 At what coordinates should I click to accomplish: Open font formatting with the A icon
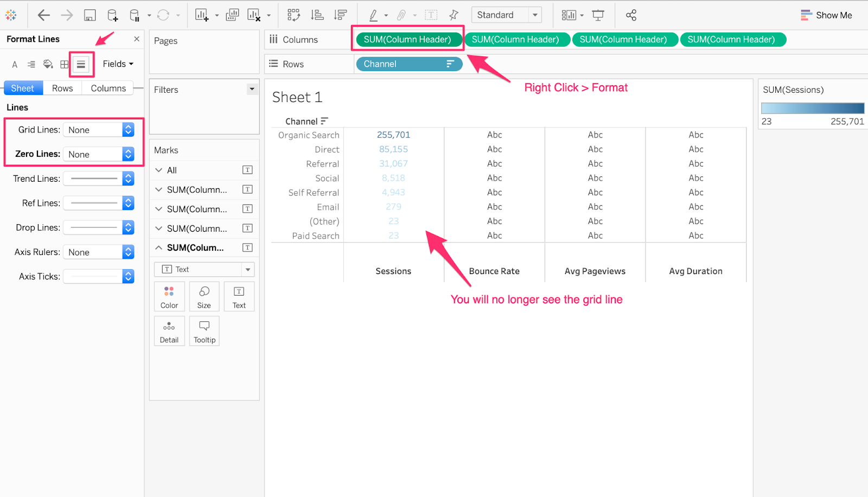pos(14,64)
